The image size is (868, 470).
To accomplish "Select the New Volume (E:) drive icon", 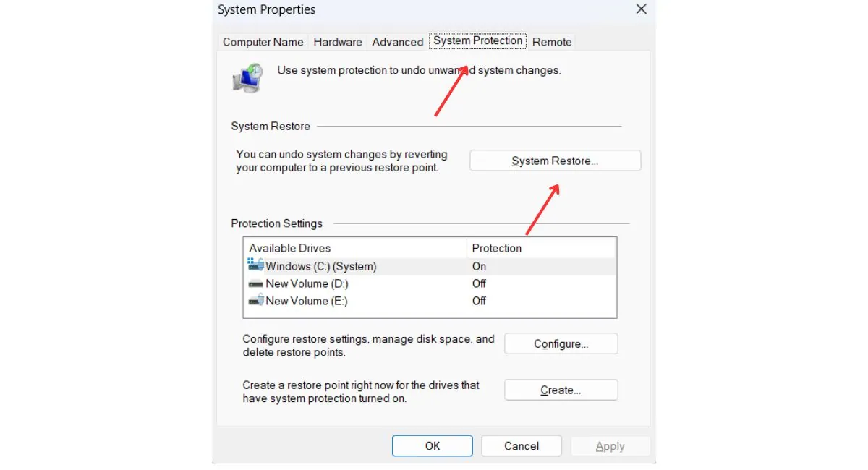I will pyautogui.click(x=256, y=301).
